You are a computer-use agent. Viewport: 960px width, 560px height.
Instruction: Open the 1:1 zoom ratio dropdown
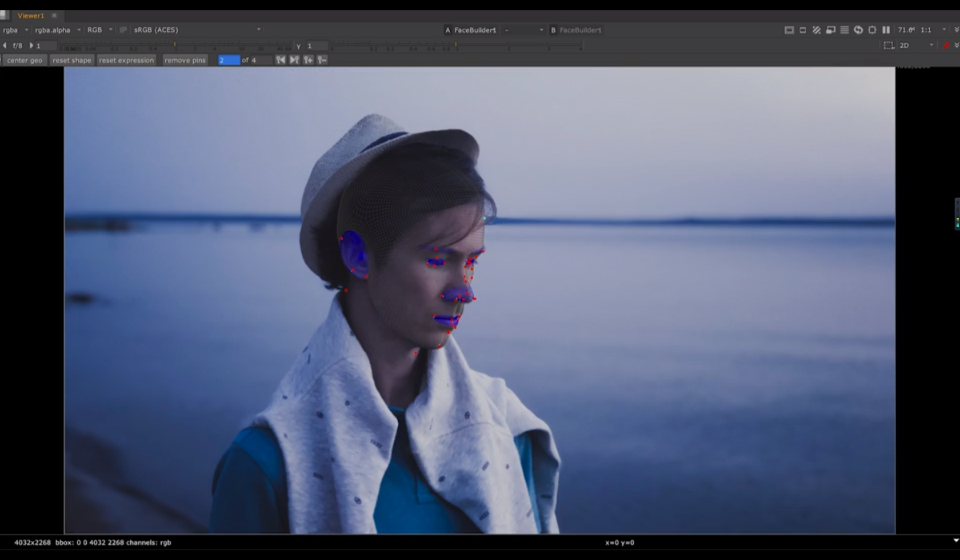coord(933,30)
